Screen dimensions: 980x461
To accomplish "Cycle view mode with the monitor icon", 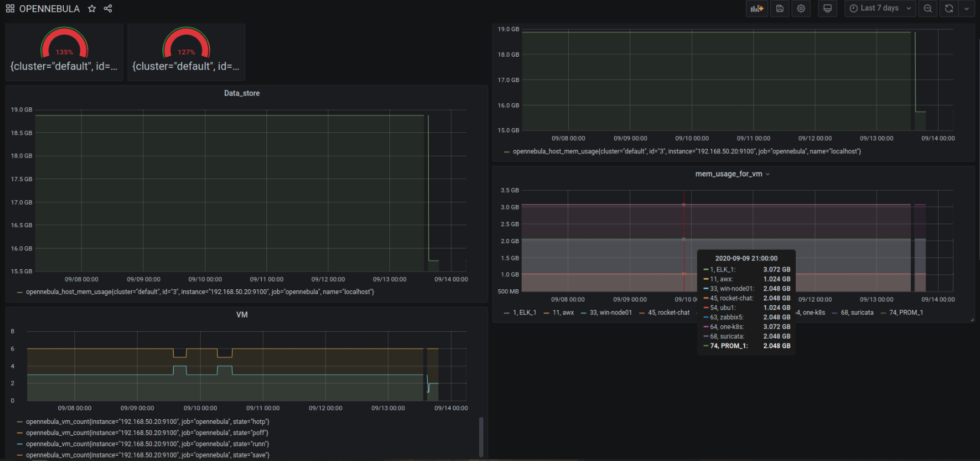I will click(828, 8).
